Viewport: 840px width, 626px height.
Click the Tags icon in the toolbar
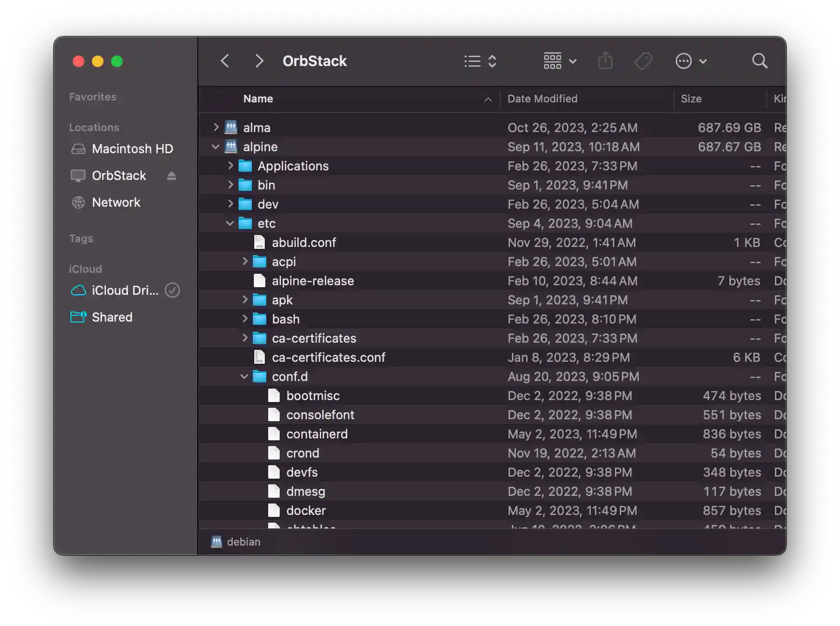pos(643,61)
